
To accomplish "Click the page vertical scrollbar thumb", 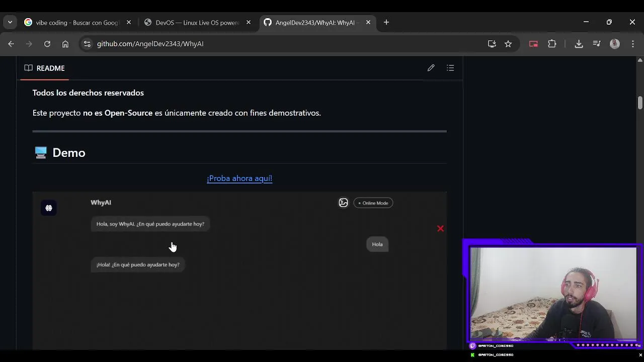I will click(640, 103).
